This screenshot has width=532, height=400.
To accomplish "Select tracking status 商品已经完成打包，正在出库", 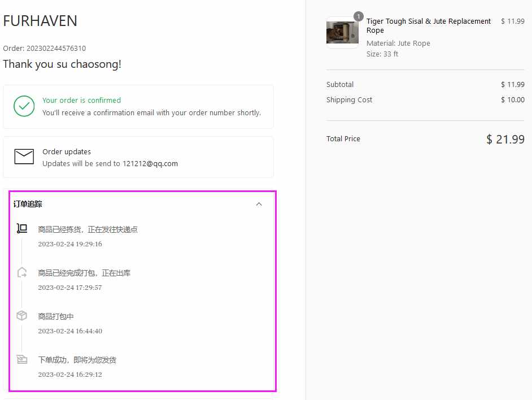I will [84, 273].
